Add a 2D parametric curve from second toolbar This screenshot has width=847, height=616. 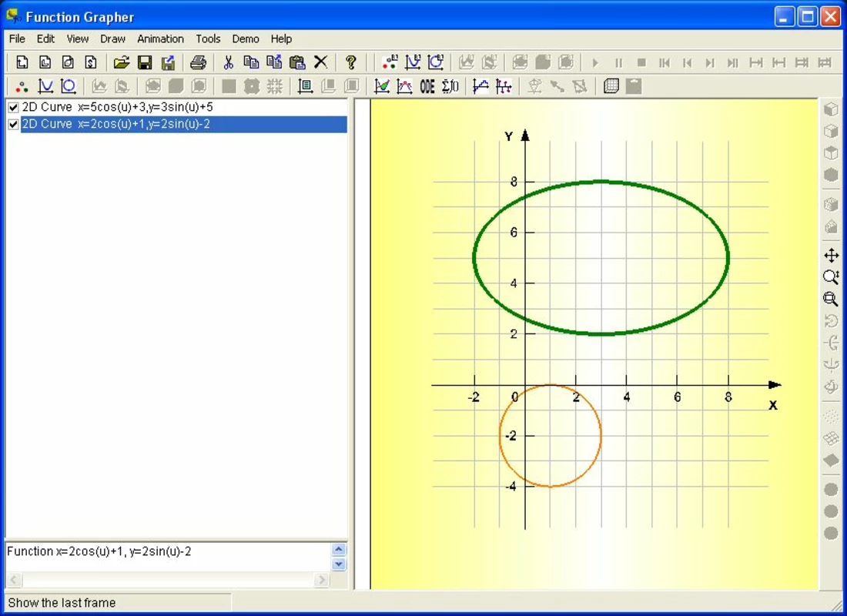tap(69, 86)
